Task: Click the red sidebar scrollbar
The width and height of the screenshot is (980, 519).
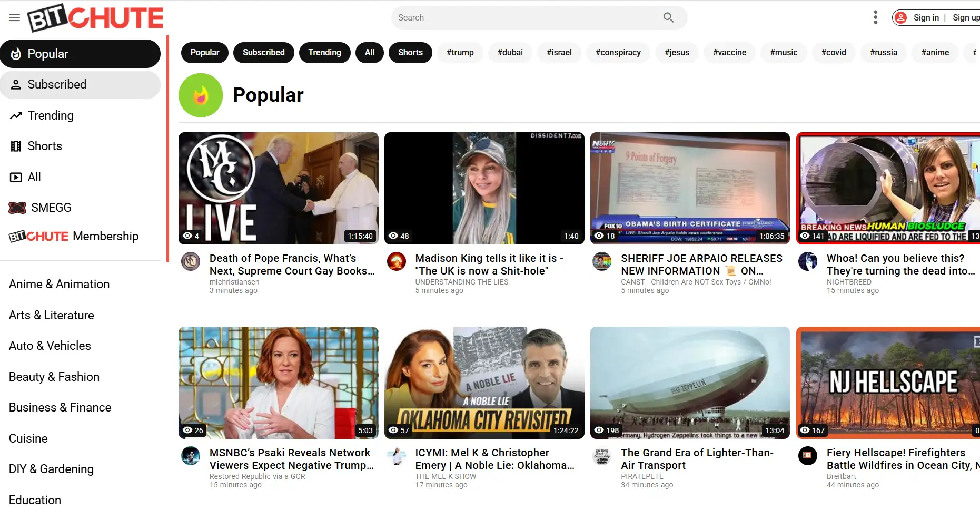Action: coord(167,149)
